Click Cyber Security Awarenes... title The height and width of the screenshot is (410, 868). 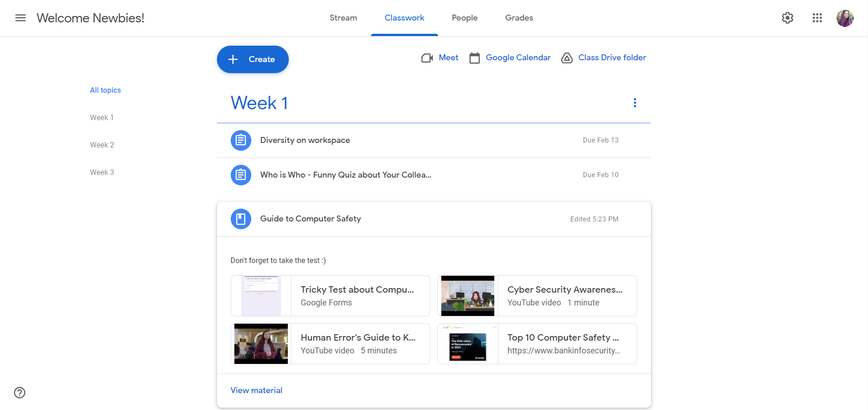[x=565, y=289]
